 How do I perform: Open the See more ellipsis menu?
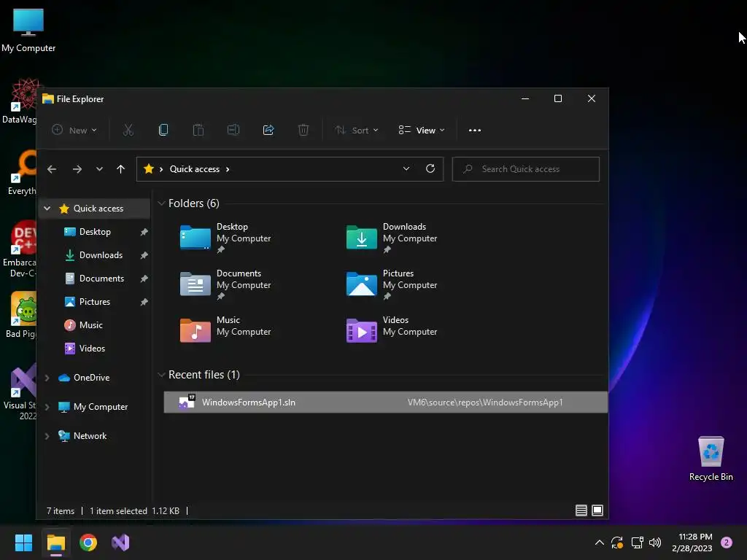474,131
